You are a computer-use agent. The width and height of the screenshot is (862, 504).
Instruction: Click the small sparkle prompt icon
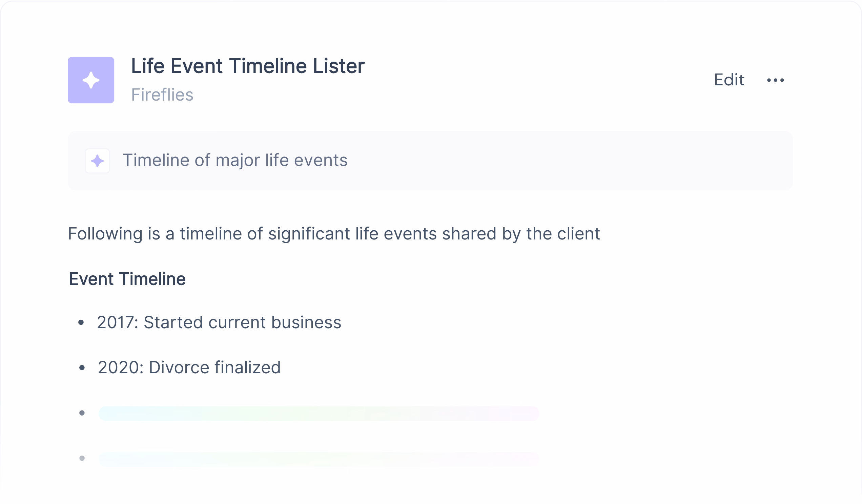[x=97, y=161]
